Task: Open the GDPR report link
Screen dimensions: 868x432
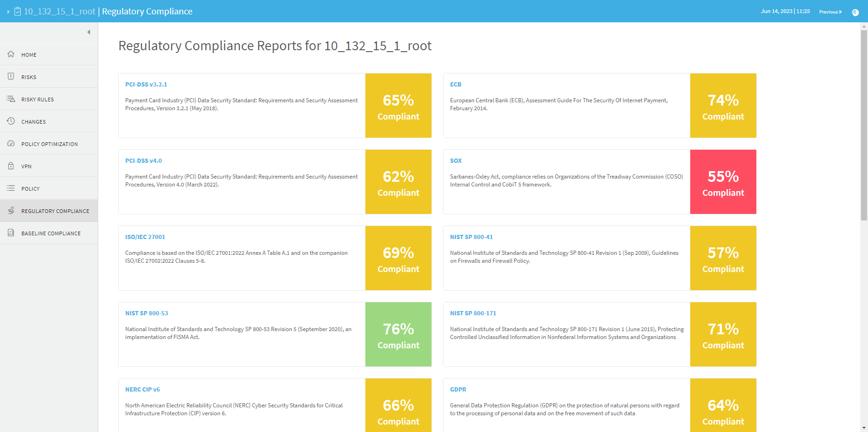Action: point(458,390)
